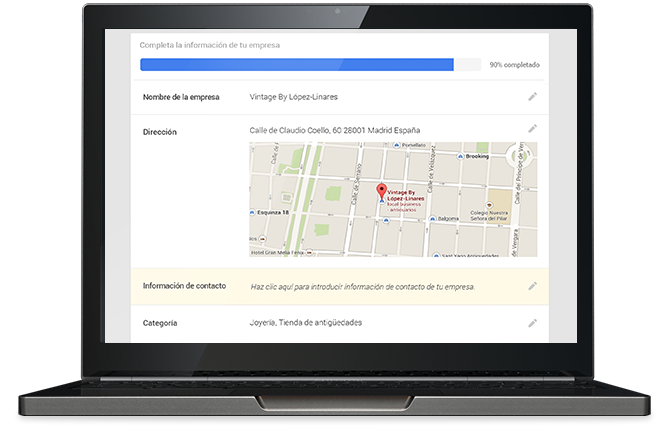Click the Joyería, Tienda de antigüedades text
Viewport: 671px width, 444px height.
(x=306, y=323)
